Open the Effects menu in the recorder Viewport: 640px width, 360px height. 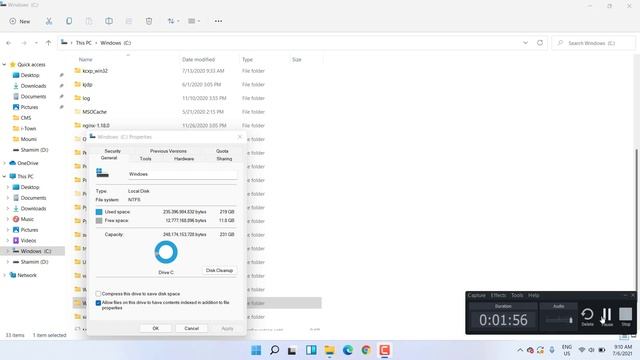(x=498, y=295)
